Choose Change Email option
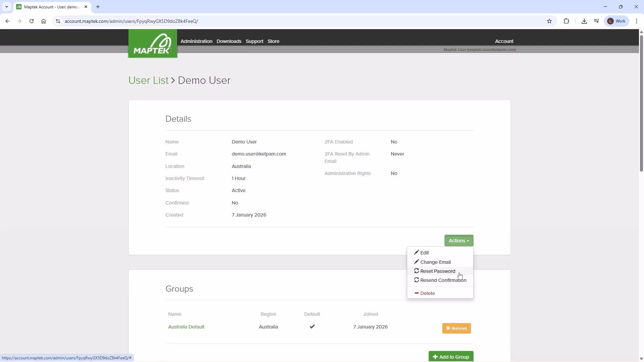This screenshot has width=644, height=362. [x=435, y=262]
